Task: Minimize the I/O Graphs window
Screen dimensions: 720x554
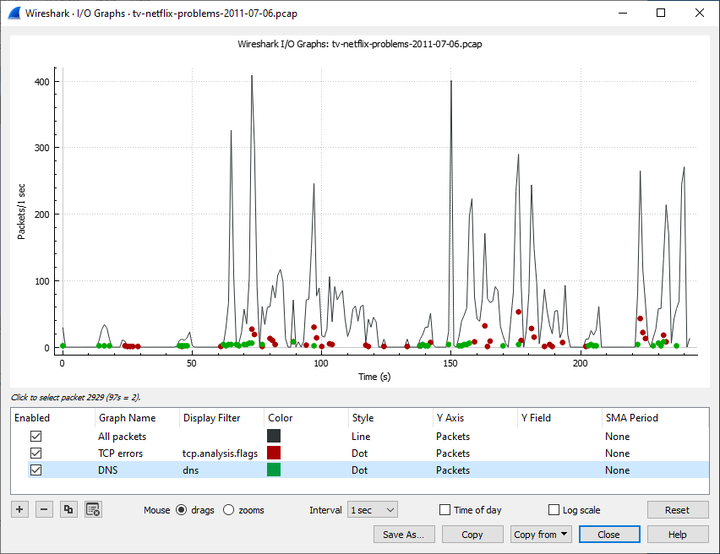Action: point(623,13)
